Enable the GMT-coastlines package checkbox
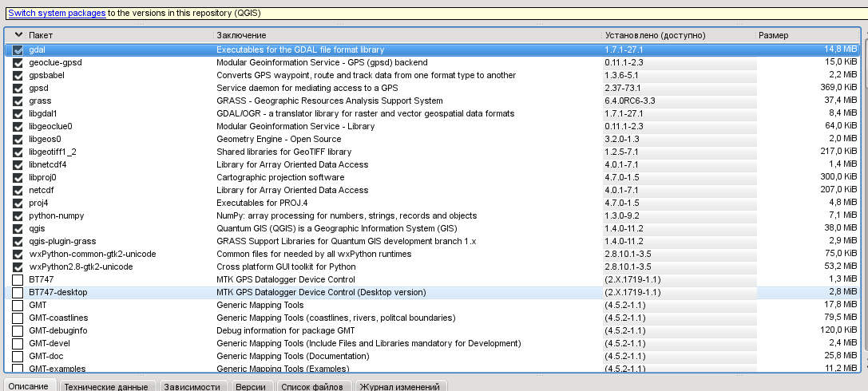The height and width of the screenshot is (391, 868). 18,318
